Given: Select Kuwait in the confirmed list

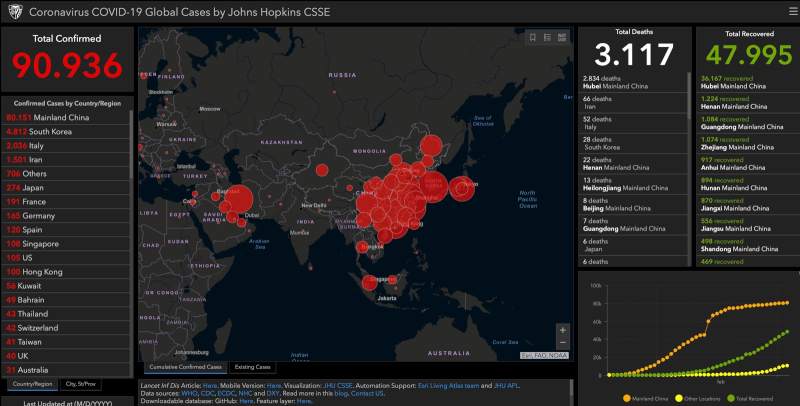Looking at the screenshot, I should (66, 286).
